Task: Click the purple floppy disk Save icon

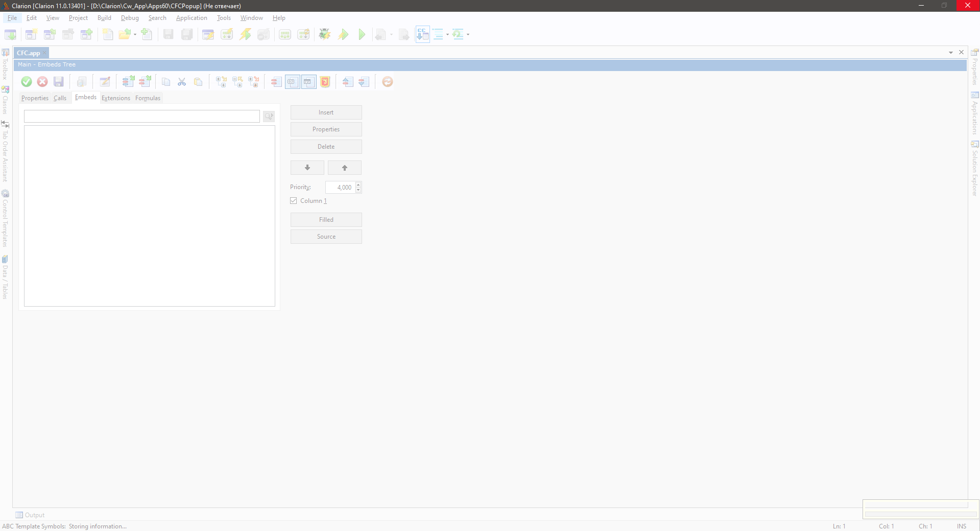Action: 59,82
